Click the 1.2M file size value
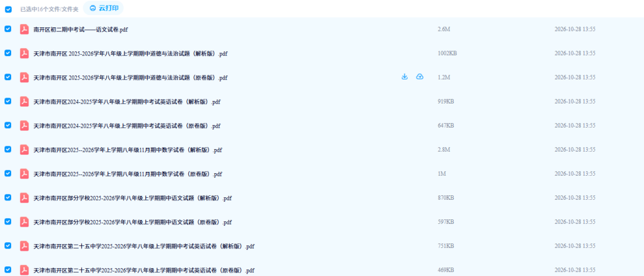644x276 pixels. 444,77
